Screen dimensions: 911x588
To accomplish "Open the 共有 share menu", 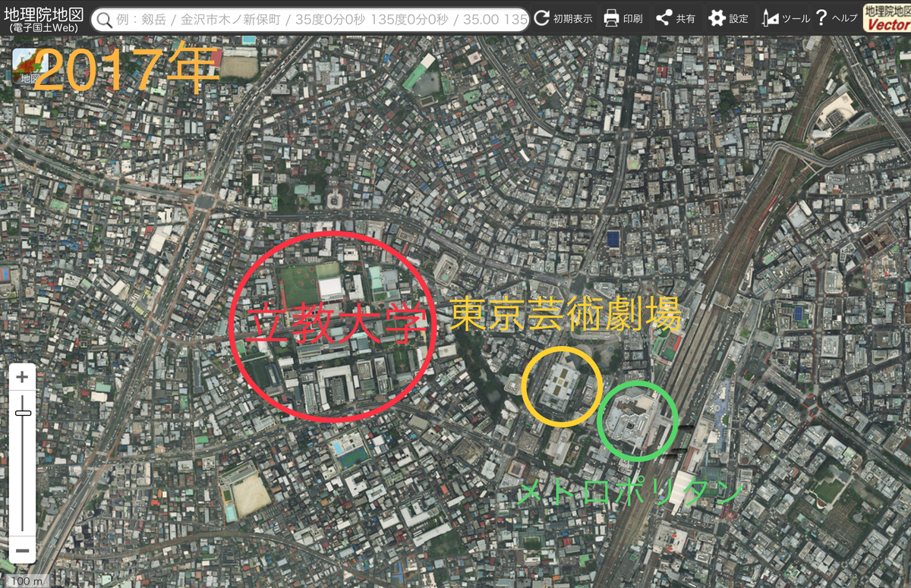I will (676, 18).
